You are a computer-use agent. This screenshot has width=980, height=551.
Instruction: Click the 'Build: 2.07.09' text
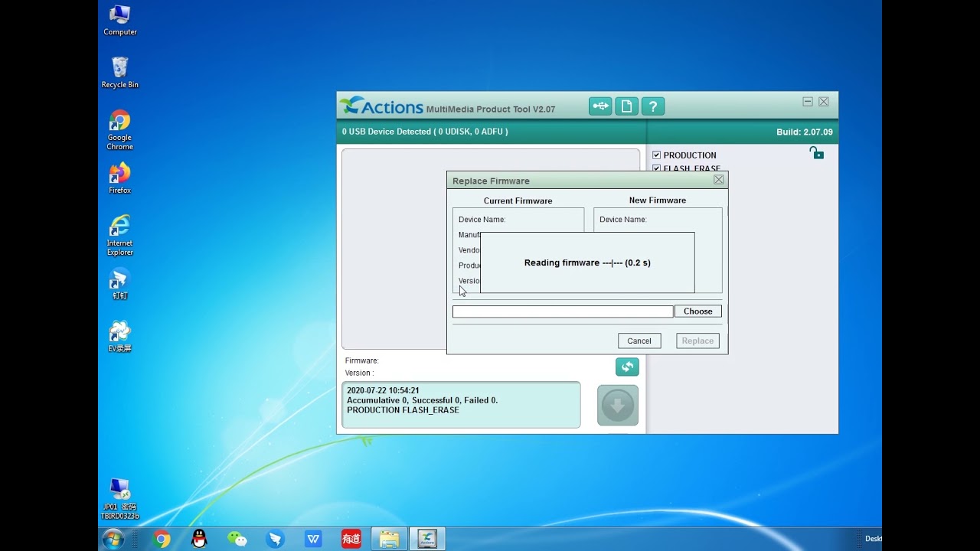(x=805, y=132)
